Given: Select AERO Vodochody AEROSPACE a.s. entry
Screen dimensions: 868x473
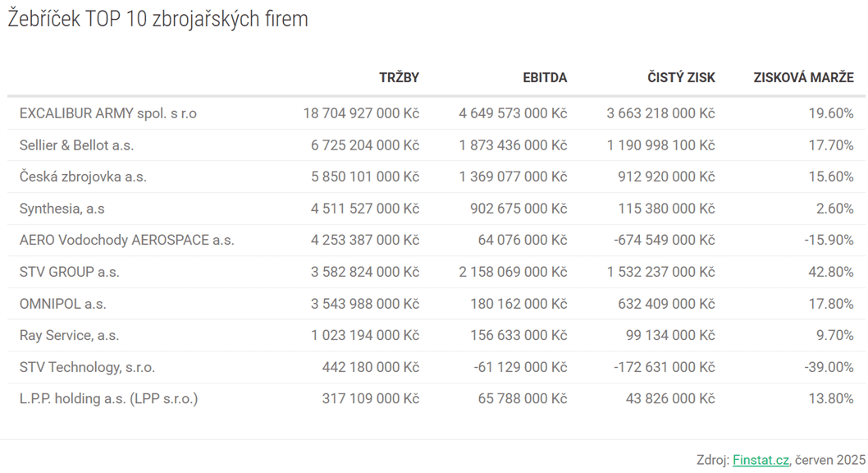Looking at the screenshot, I should (x=127, y=241).
